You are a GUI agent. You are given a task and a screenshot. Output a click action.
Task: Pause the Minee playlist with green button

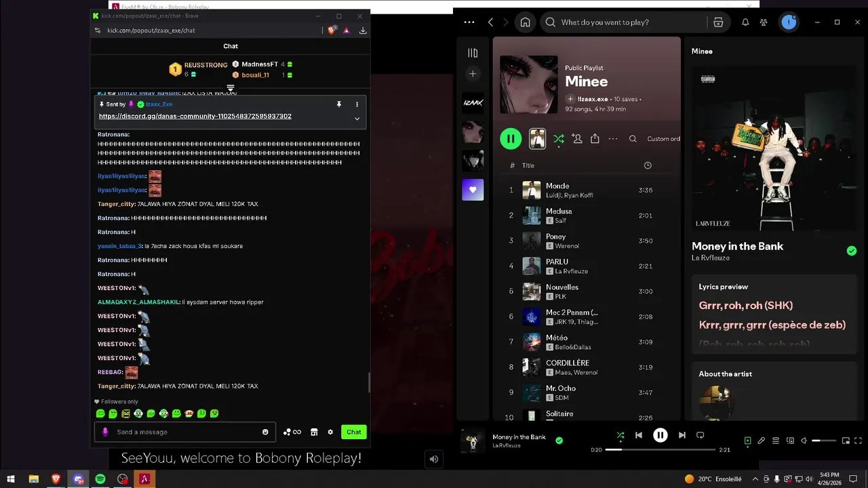(x=511, y=139)
